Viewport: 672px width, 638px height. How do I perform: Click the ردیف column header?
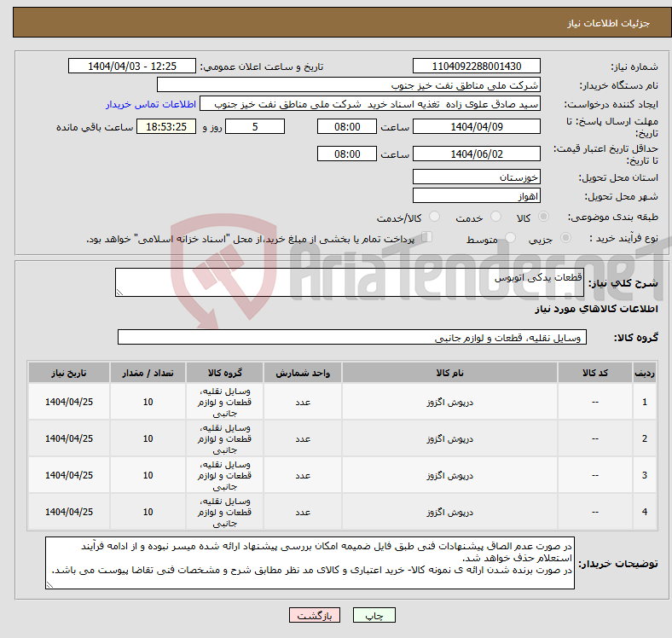click(x=644, y=373)
